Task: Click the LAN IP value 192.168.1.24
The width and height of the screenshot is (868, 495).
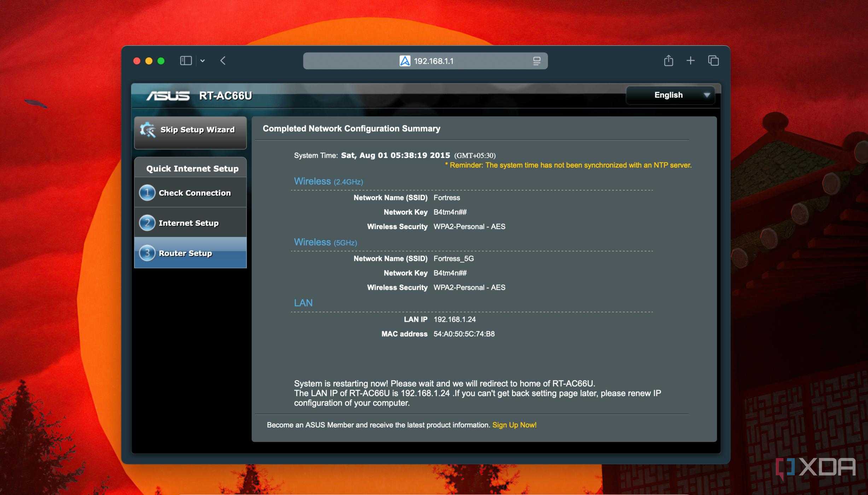Action: click(455, 319)
